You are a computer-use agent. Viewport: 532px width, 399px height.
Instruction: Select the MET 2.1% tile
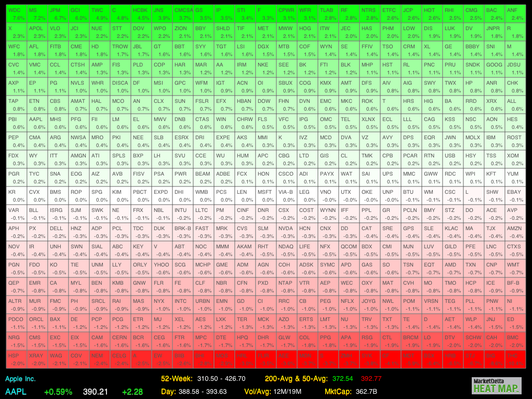[265, 32]
